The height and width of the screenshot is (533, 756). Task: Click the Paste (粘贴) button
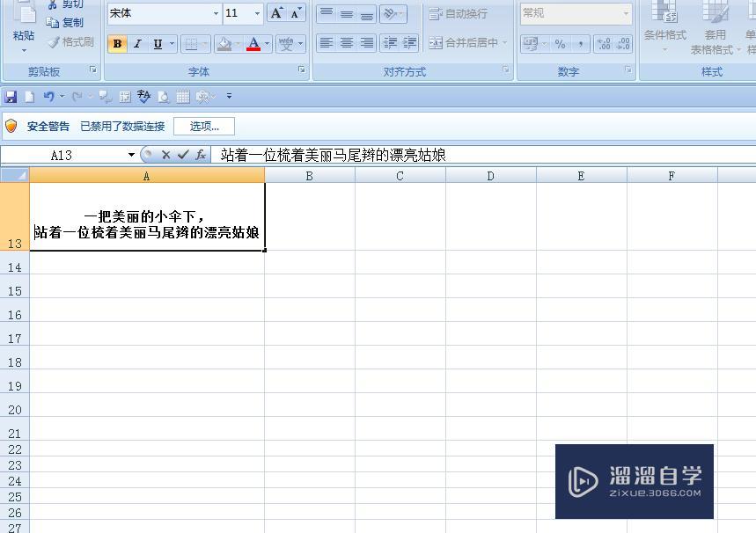[23, 26]
